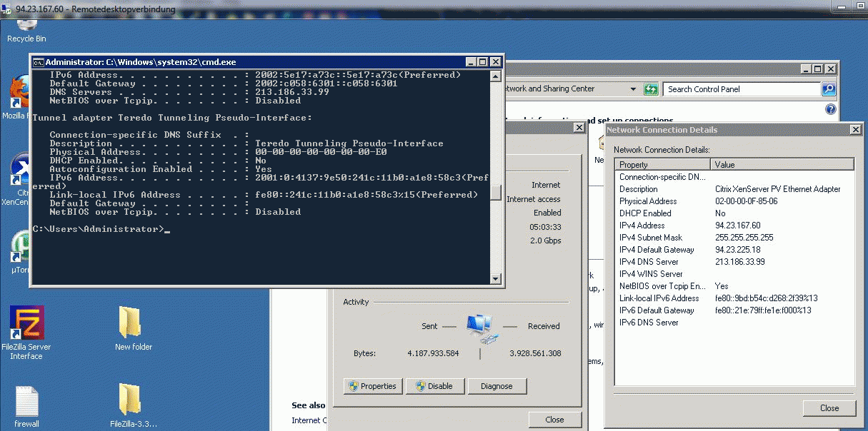
Task: Select the IPv4 DNS Server 213.186.33.99 value
Action: click(x=740, y=262)
